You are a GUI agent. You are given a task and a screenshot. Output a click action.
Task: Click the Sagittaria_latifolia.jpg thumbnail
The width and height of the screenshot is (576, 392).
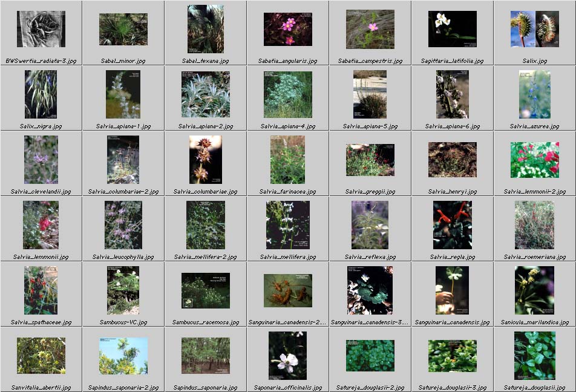pos(452,29)
